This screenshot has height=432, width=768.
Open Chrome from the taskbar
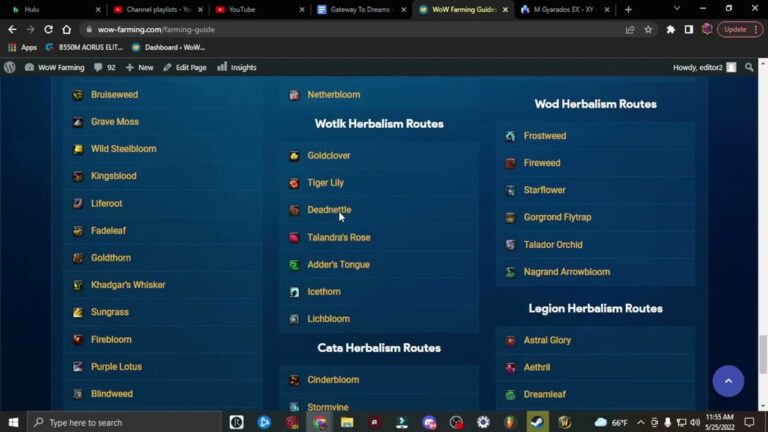tap(320, 422)
